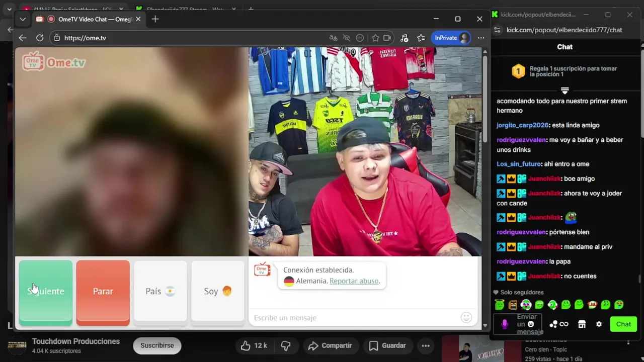Image resolution: width=644 pixels, height=362 pixels.
Task: Reload the ome.tv page
Action: 40,38
